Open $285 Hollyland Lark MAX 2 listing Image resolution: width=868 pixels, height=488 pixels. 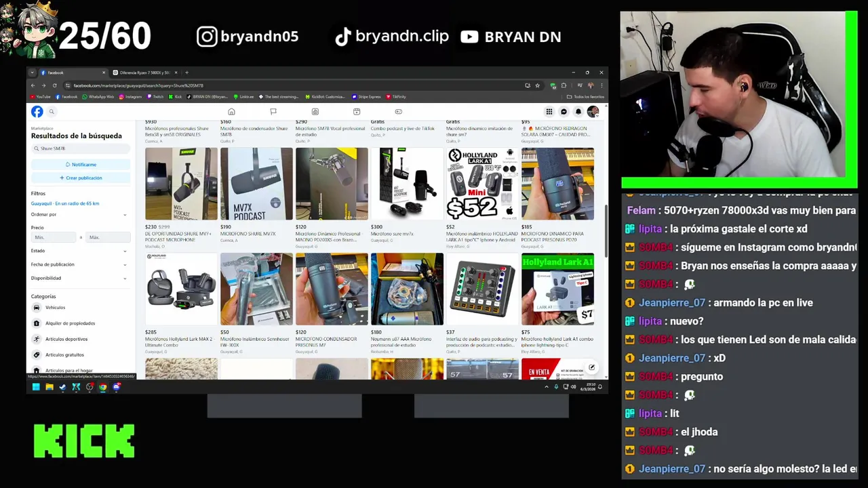point(181,289)
